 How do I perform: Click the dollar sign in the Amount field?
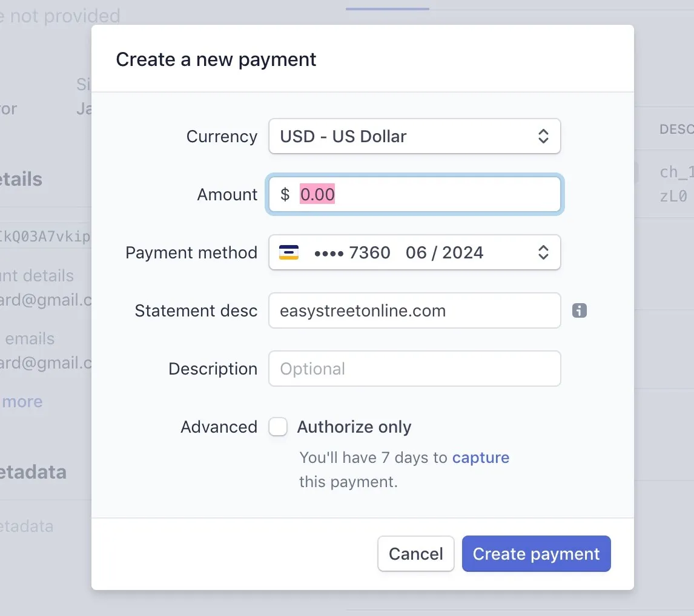(x=285, y=195)
